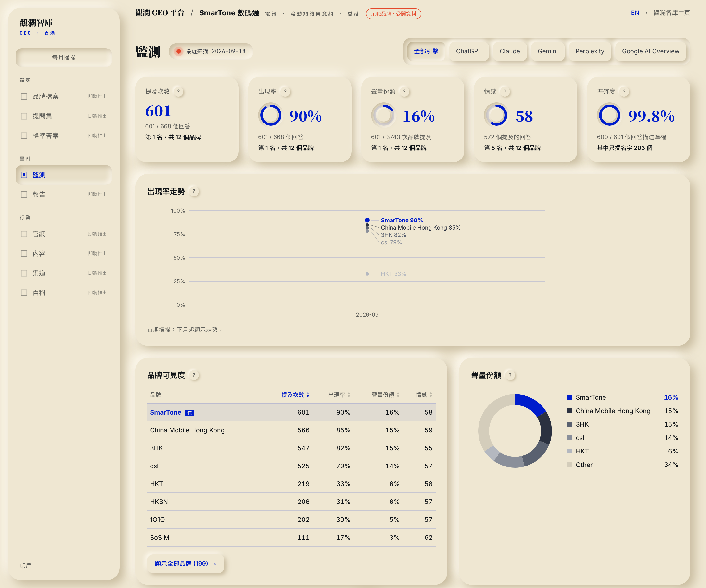
Task: Click the 標準答案 sidebar icon
Action: pos(24,136)
